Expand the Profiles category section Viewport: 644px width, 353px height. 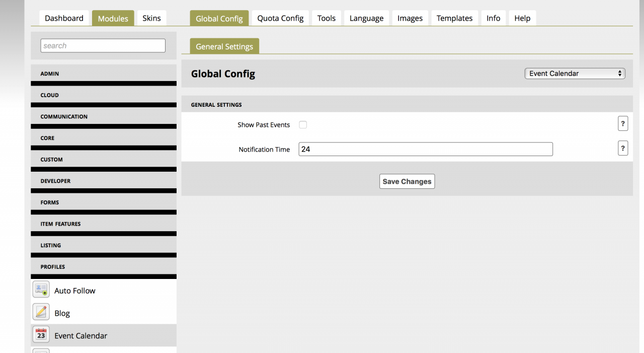pos(103,267)
